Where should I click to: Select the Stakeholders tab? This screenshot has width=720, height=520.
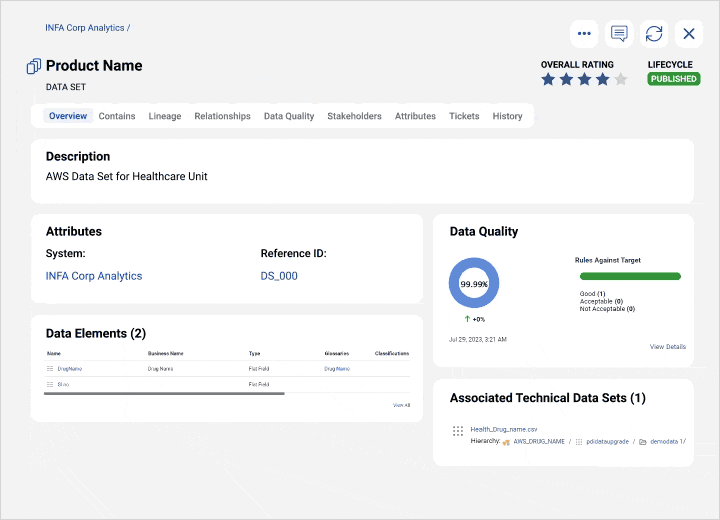pos(354,116)
